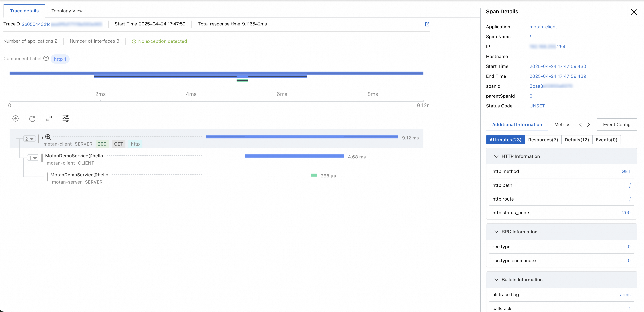Collapse the HTTP Information section
The width and height of the screenshot is (644, 312).
pos(496,156)
